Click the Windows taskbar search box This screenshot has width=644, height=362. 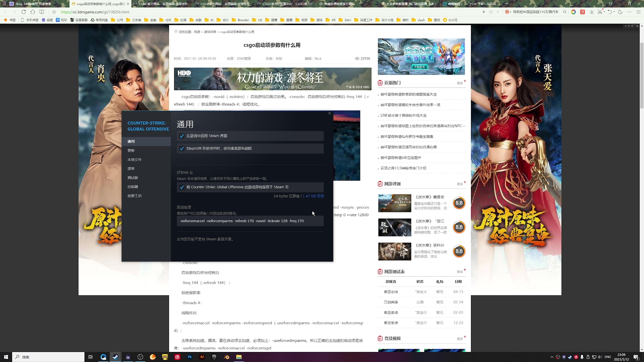(x=48, y=357)
